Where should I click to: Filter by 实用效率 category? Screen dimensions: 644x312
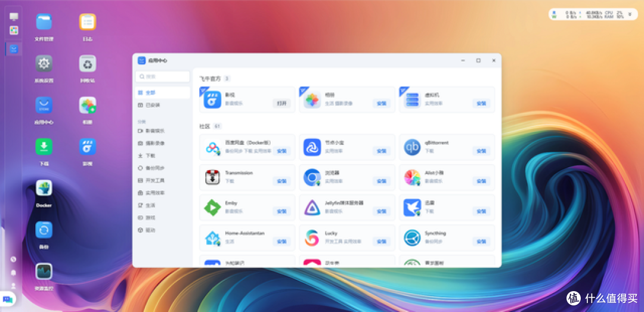click(x=163, y=193)
